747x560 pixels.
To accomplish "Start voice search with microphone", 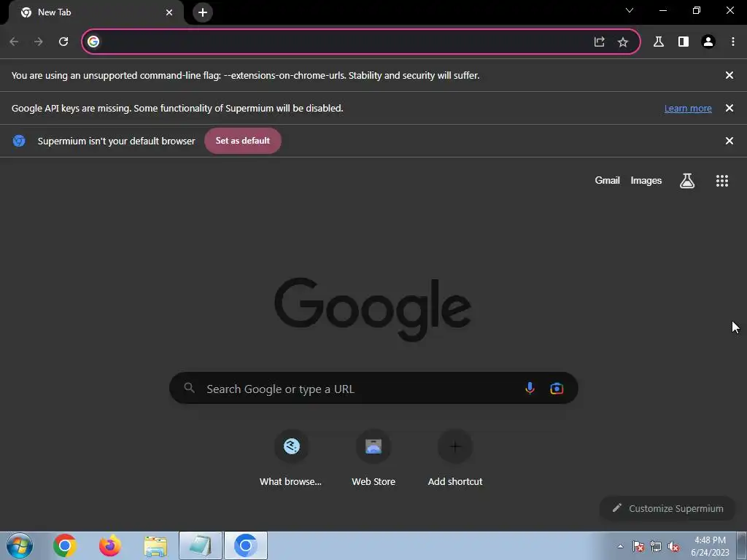I will [x=530, y=389].
